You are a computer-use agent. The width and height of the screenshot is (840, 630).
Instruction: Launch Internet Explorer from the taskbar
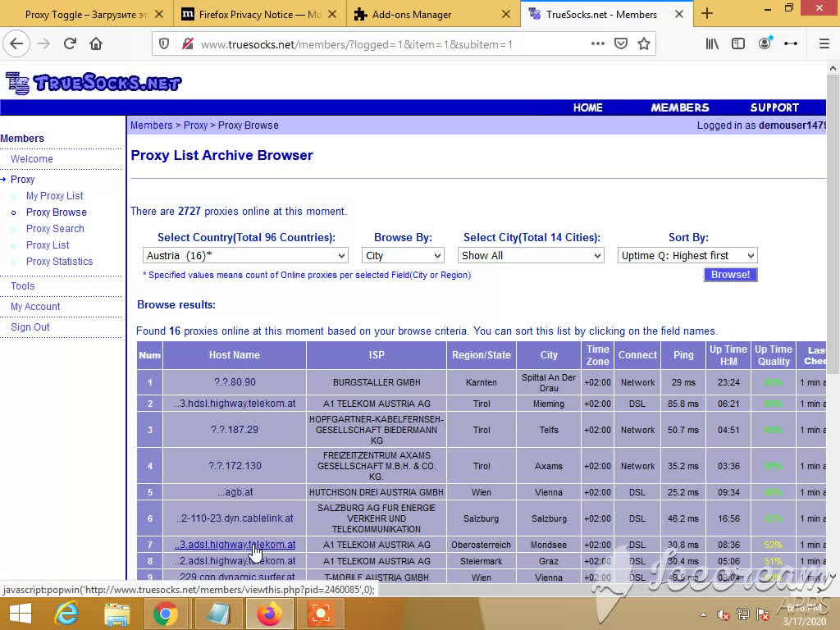pos(67,614)
